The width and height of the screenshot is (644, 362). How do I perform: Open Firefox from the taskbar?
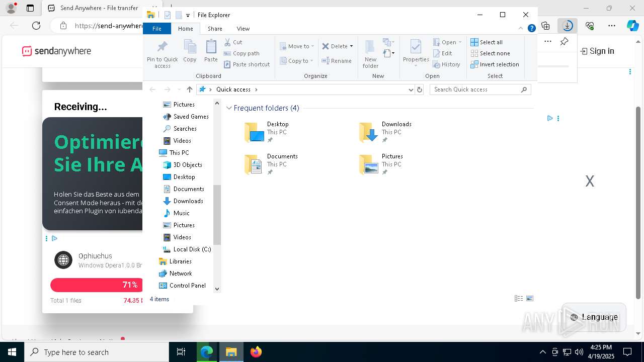[256, 352]
